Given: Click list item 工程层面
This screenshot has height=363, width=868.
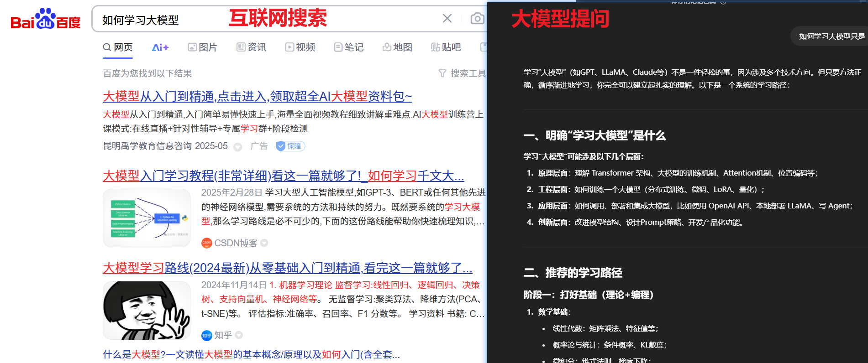Looking at the screenshot, I should (x=646, y=190).
